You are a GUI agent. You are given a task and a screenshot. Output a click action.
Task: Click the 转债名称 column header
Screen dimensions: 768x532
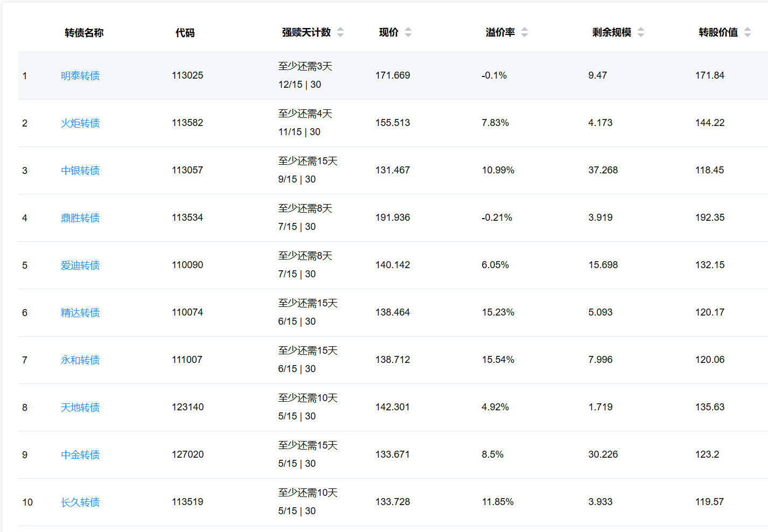pyautogui.click(x=84, y=33)
